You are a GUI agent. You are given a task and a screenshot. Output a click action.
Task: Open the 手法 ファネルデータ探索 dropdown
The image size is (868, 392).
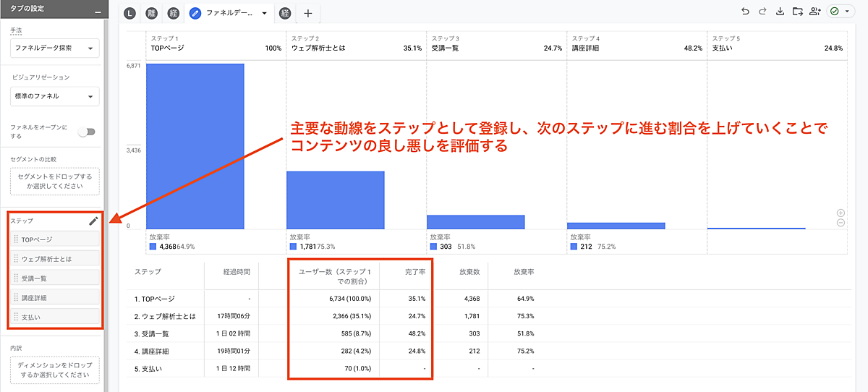tap(55, 48)
